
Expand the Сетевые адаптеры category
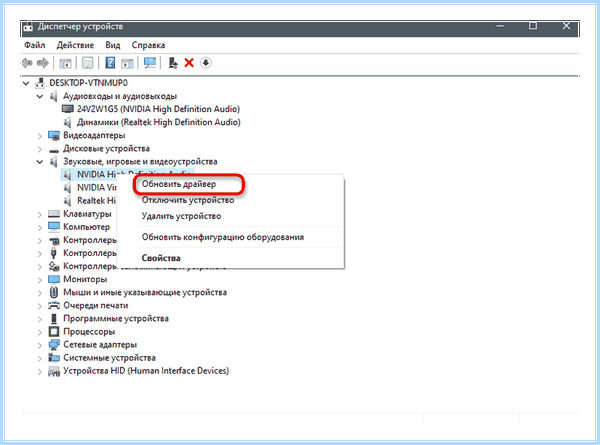click(x=39, y=345)
